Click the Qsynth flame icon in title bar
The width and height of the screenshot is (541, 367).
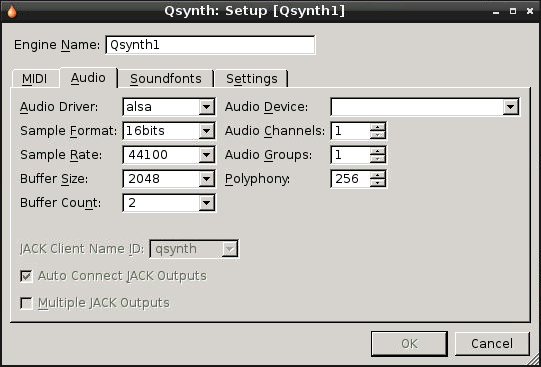(12, 11)
